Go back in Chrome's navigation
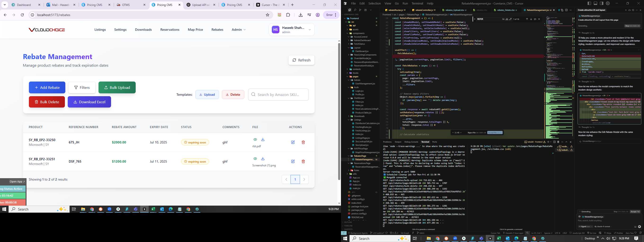The height and width of the screenshot is (242, 644). point(5,15)
